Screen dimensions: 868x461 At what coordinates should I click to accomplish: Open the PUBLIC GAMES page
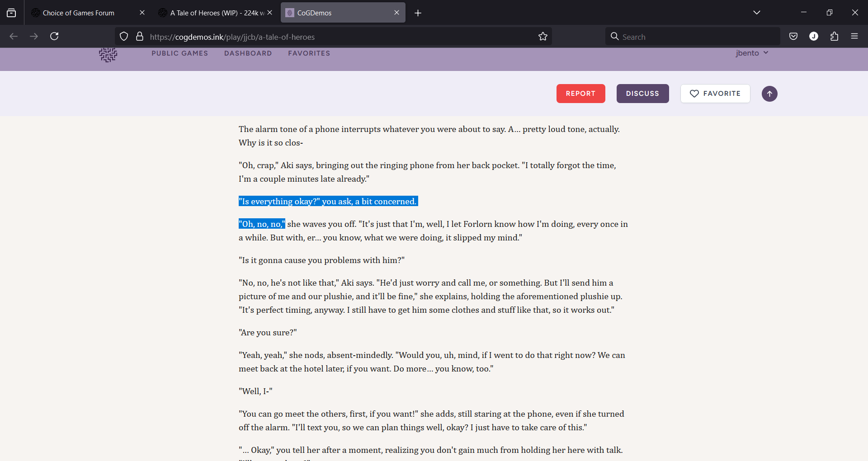pos(179,53)
